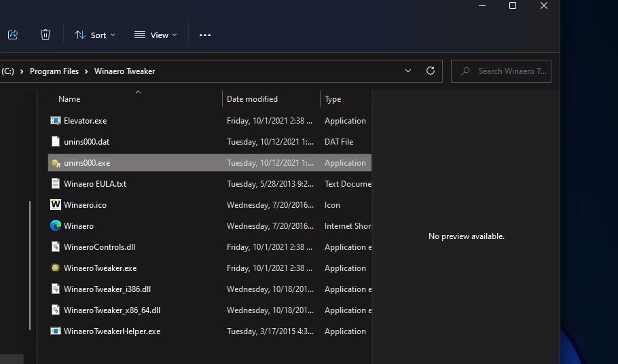The width and height of the screenshot is (618, 364).
Task: Click the Share icon in toolbar
Action: pos(12,35)
